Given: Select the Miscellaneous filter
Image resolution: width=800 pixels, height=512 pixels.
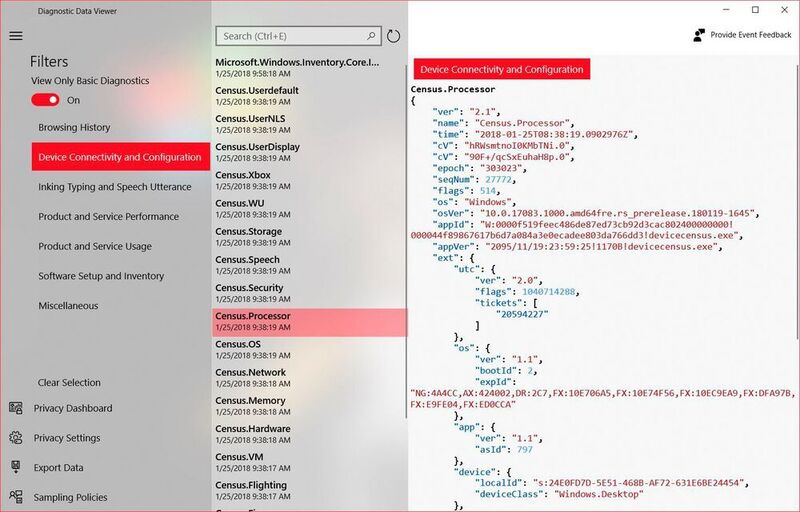Looking at the screenshot, I should pos(68,306).
